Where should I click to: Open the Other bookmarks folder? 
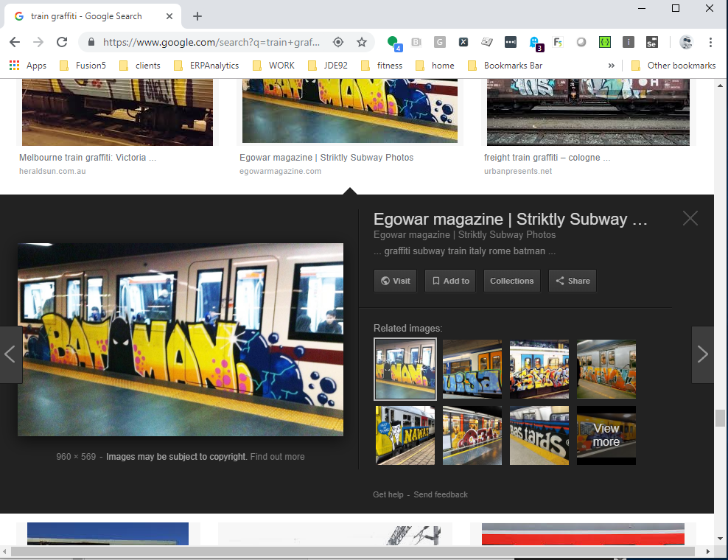click(x=673, y=66)
